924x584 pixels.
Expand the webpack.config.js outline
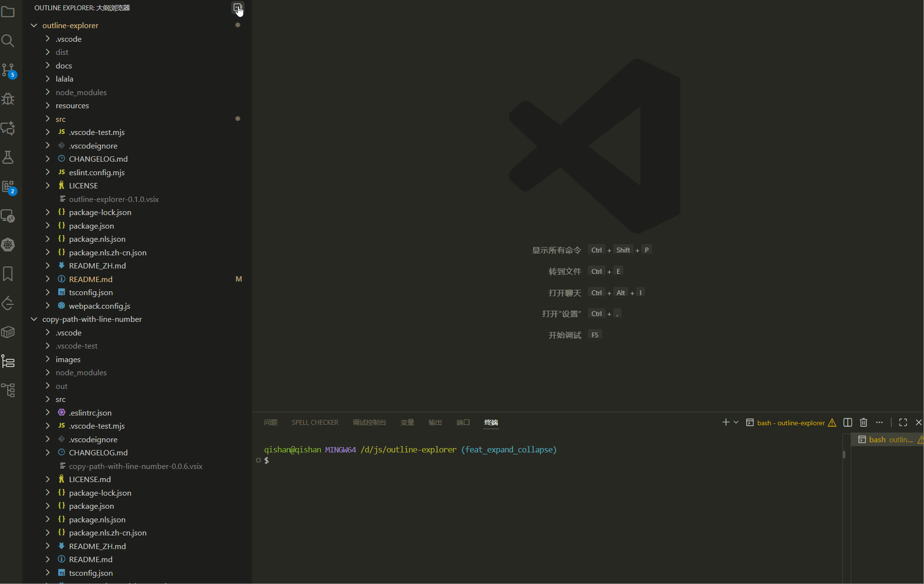48,306
